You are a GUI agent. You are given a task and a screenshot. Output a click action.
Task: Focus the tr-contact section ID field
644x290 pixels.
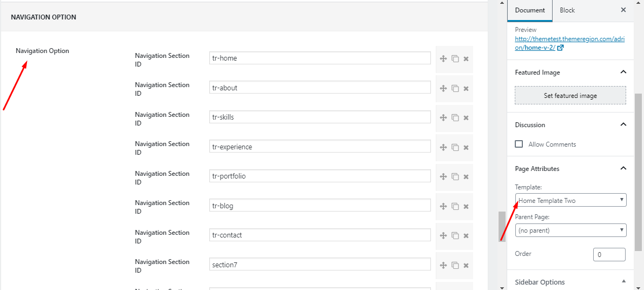pyautogui.click(x=320, y=235)
